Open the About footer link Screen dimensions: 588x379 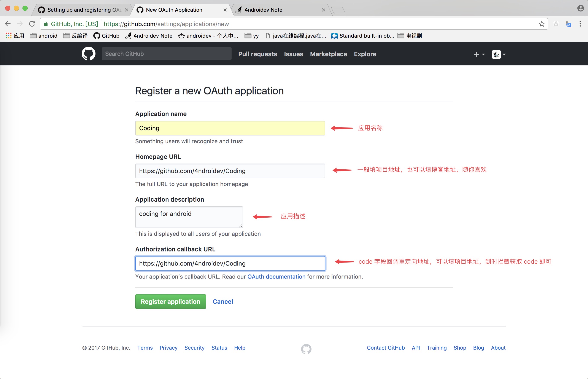click(498, 347)
